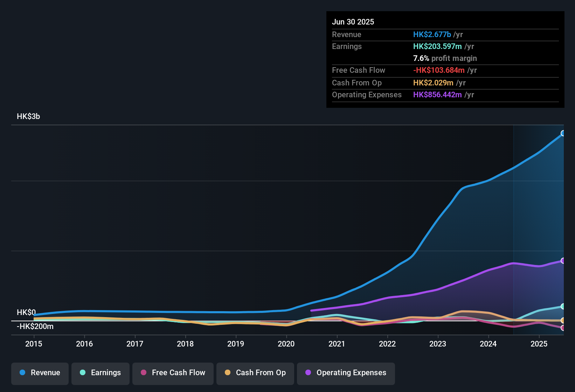Toggle the Operating Expenses series off

point(346,373)
